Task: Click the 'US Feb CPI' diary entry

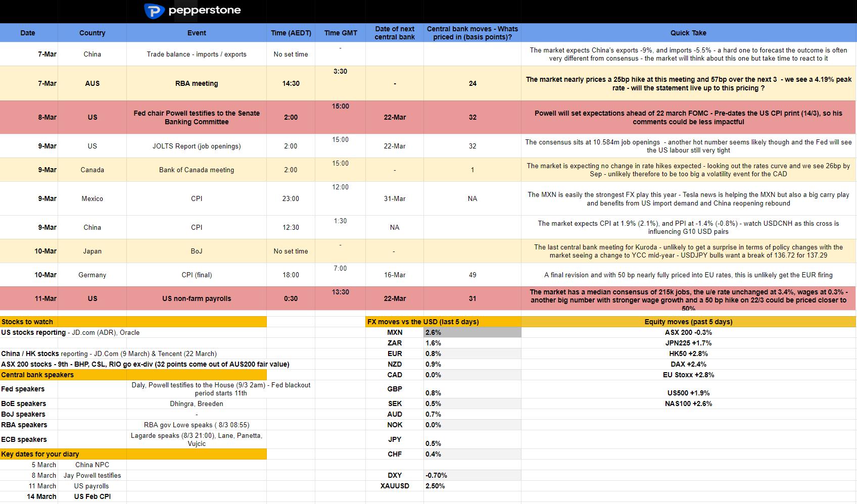Action: pos(92,496)
